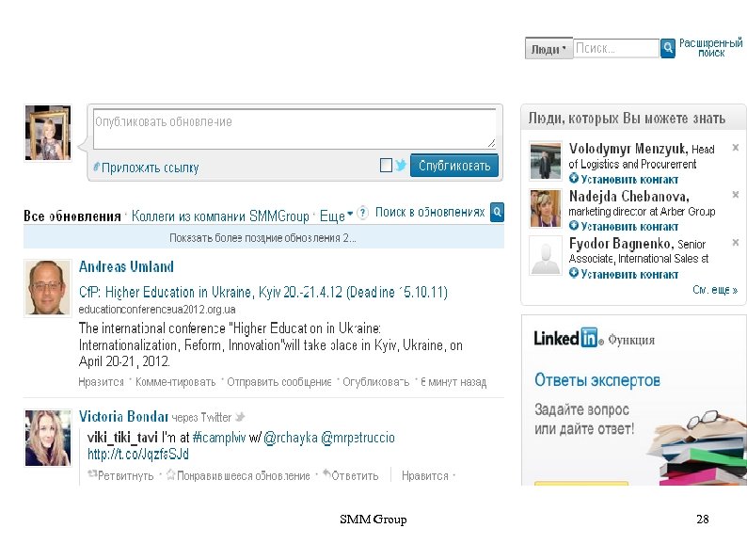Dismiss Volodymyr Menzyuk suggestion with X
Screen dimensions: 747x560
[735, 148]
